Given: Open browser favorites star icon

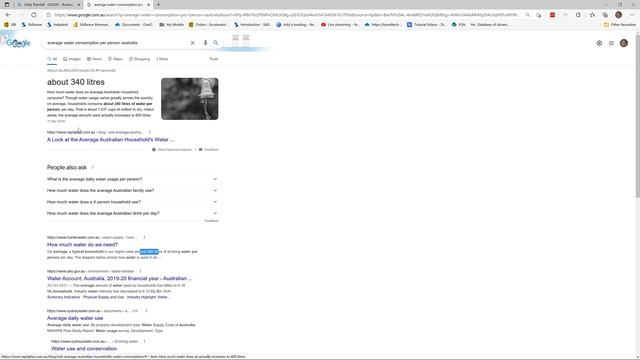Looking at the screenshot, I should (592, 15).
